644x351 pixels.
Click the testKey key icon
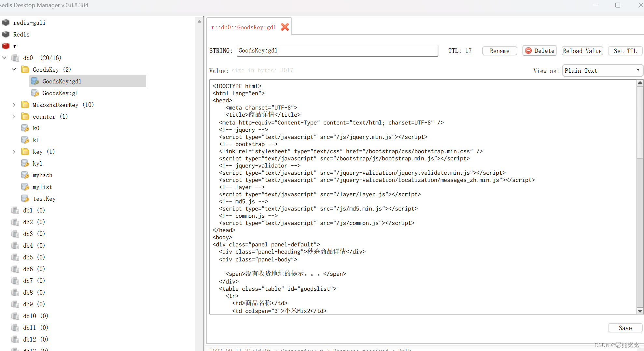pos(25,198)
